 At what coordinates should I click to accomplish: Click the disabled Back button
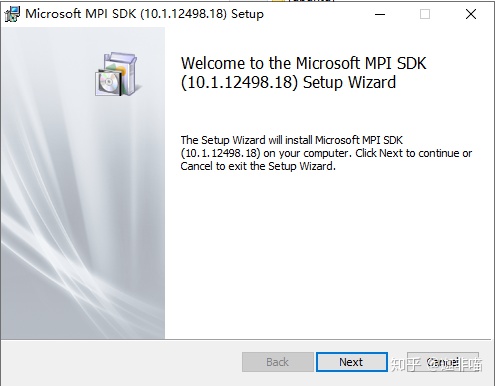(278, 362)
